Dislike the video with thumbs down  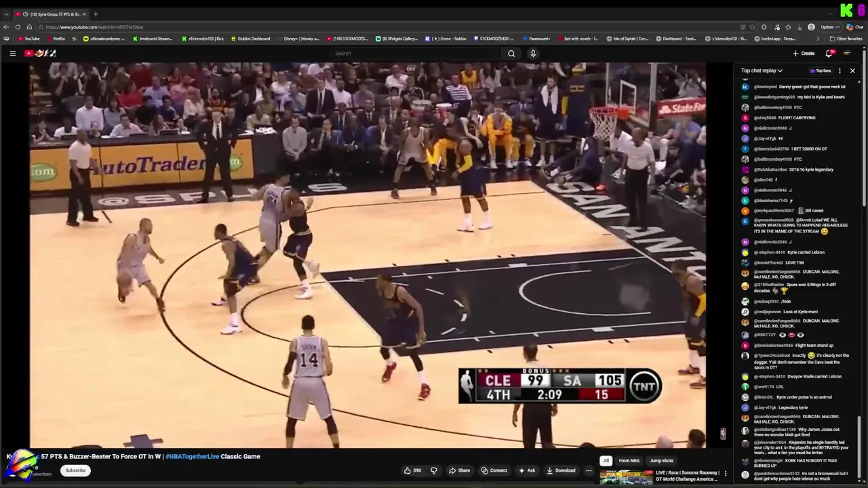click(433, 470)
